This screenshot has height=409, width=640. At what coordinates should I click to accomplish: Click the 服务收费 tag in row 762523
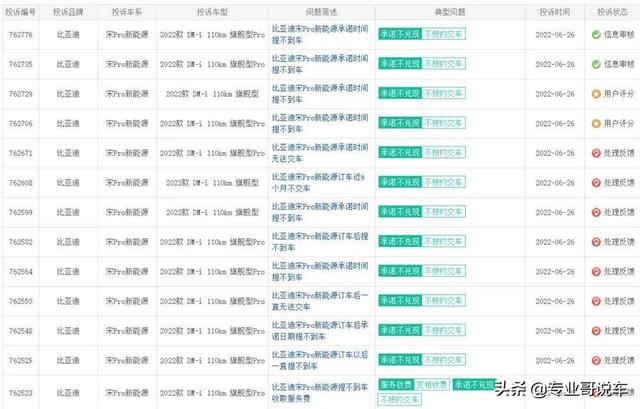pos(396,385)
